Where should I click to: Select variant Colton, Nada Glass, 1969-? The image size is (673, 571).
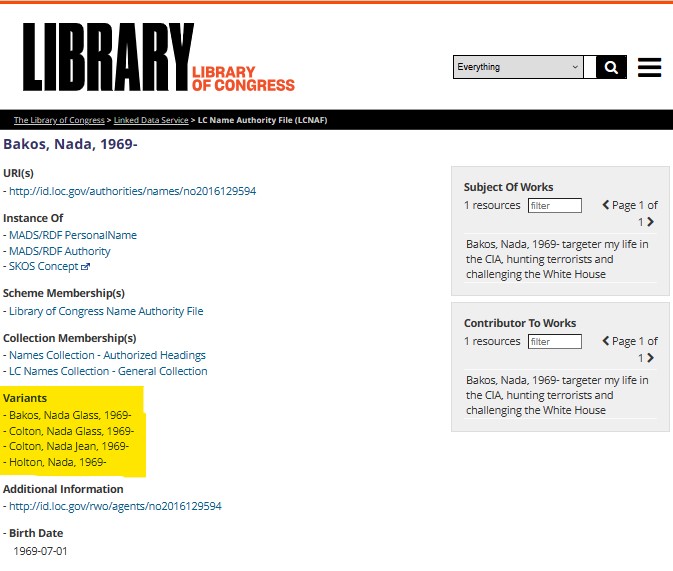pyautogui.click(x=71, y=431)
